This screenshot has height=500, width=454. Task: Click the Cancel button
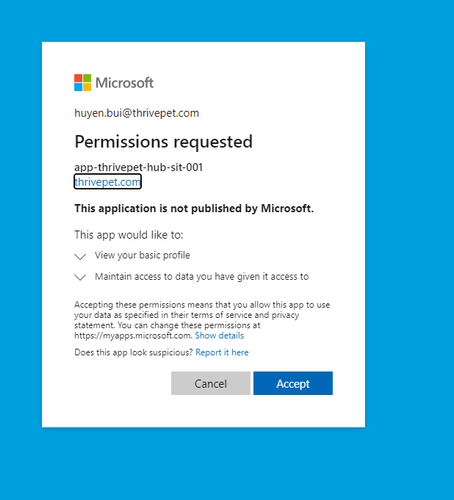tap(211, 383)
